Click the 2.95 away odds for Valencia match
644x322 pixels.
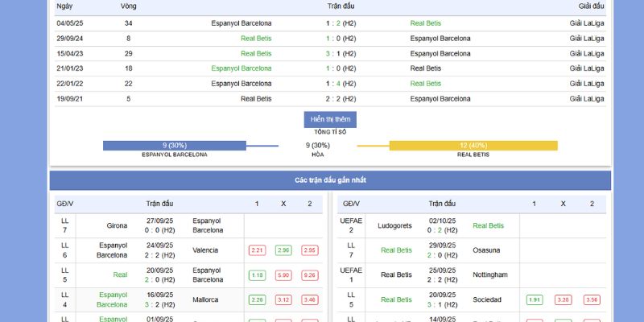click(x=309, y=250)
